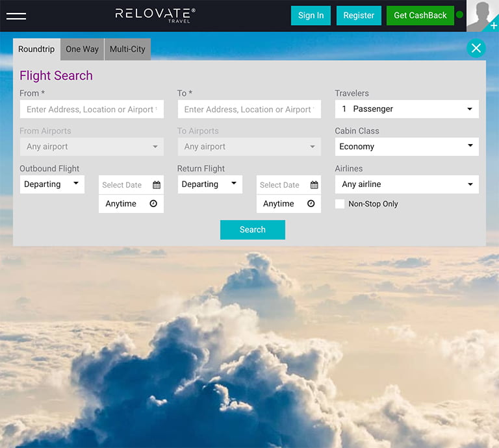Viewport: 499px width, 448px height.
Task: Select the Roundtrip tab
Action: coord(36,49)
